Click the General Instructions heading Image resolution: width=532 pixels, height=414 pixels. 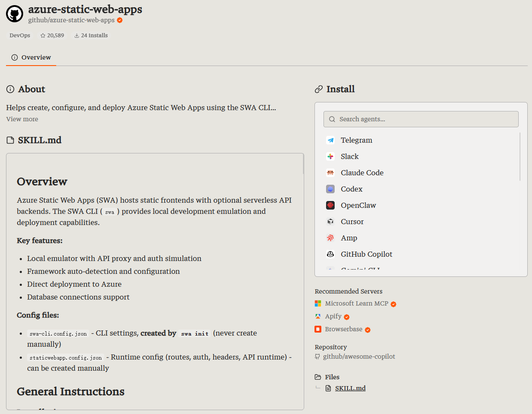click(71, 391)
